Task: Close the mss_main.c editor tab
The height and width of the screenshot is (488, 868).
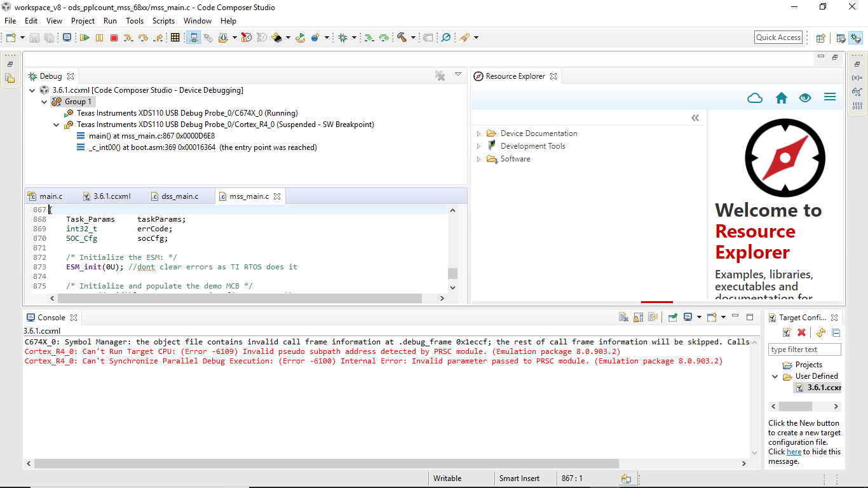Action: (x=277, y=196)
